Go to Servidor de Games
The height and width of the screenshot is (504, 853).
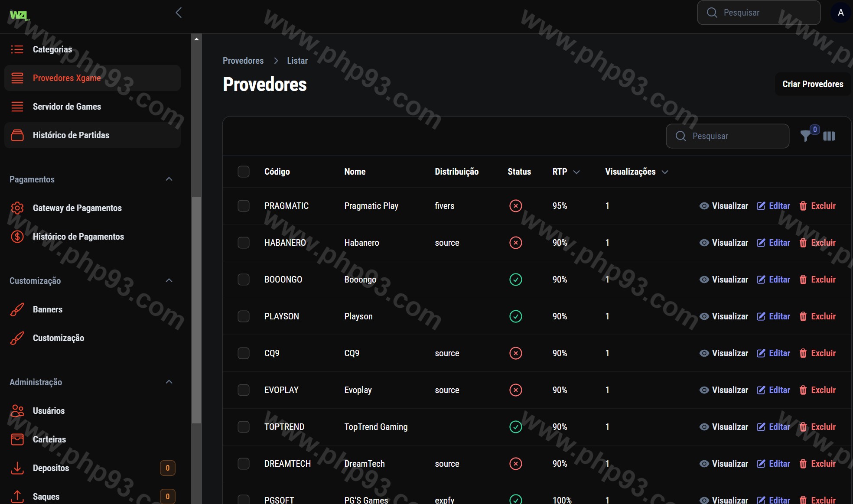(67, 107)
